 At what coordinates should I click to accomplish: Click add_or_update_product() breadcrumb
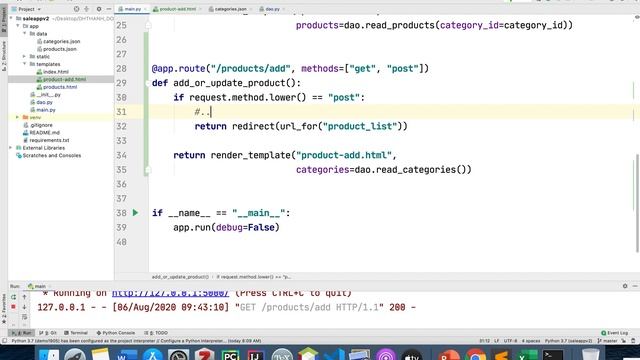click(x=180, y=277)
